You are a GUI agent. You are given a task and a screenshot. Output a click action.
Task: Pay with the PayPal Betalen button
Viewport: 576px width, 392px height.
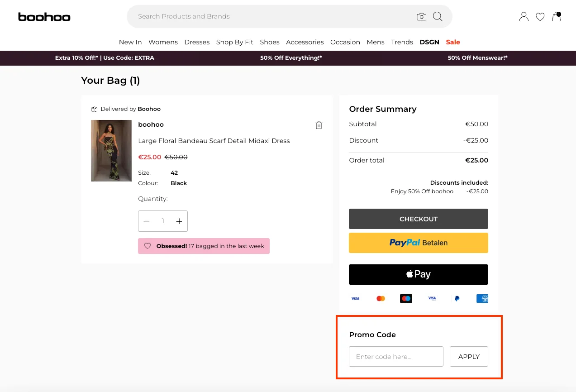[x=418, y=243]
